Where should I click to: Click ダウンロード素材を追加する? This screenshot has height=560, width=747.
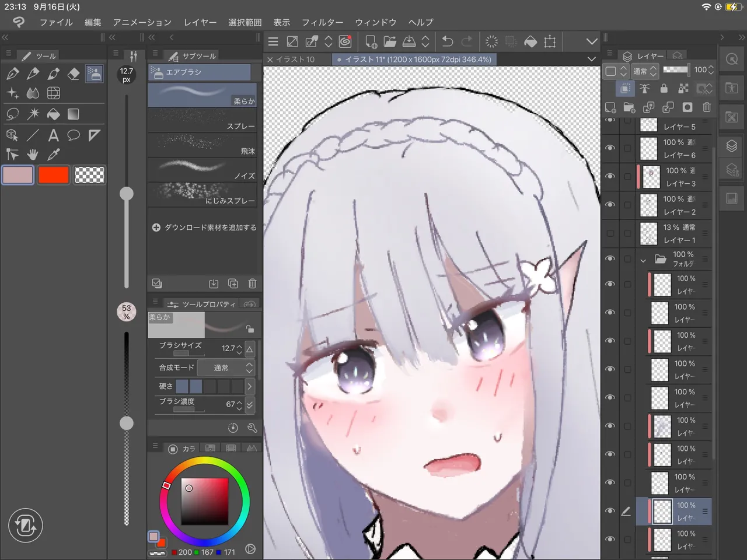[x=205, y=228]
